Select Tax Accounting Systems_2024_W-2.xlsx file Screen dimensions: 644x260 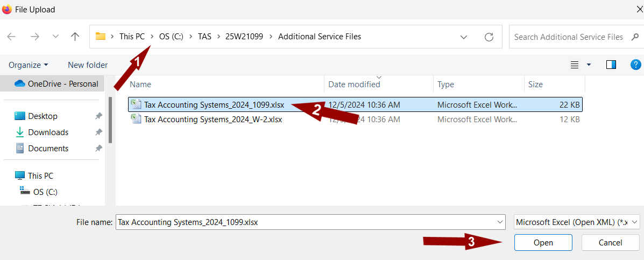pyautogui.click(x=213, y=120)
